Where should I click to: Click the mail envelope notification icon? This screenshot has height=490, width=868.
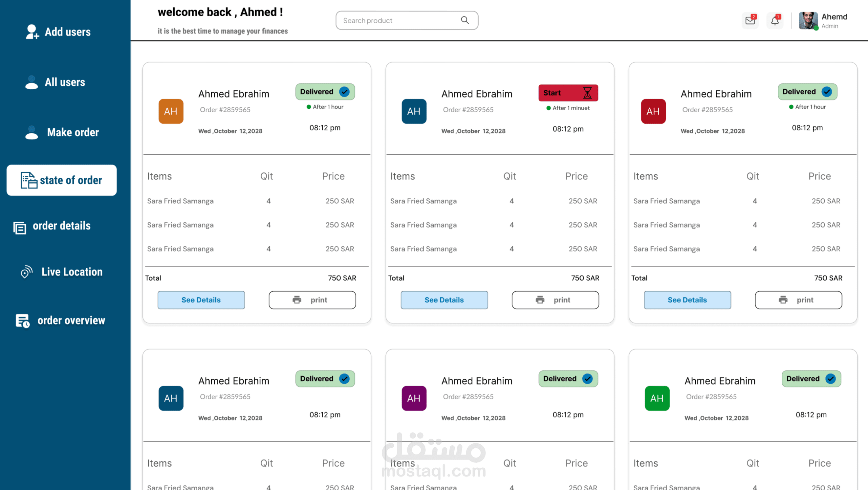750,21
